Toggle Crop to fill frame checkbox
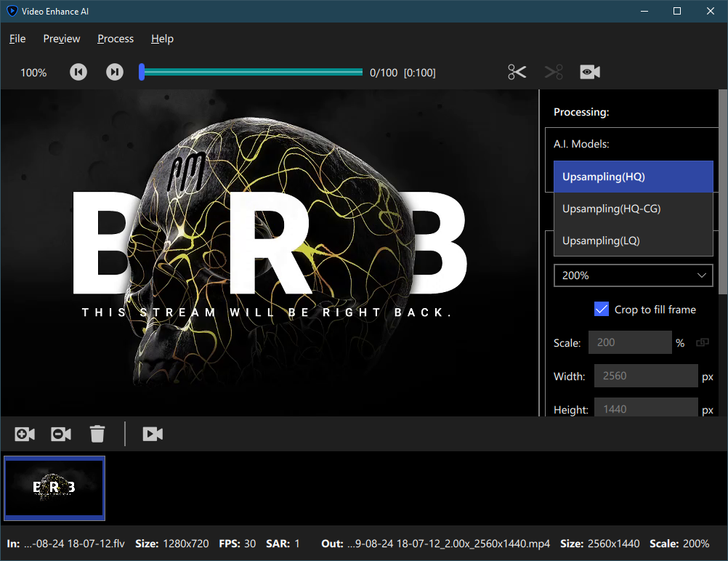This screenshot has width=728, height=561. (602, 310)
